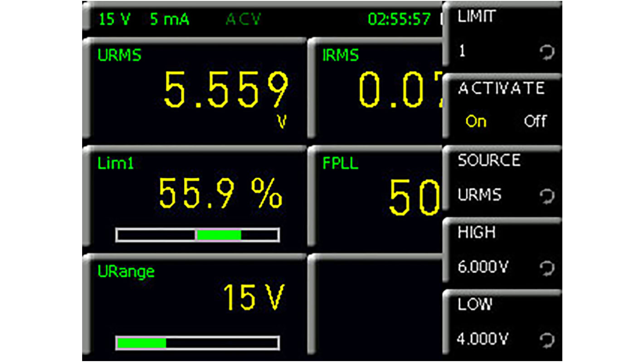The width and height of the screenshot is (644, 362).
Task: Click the 5 mA range indicator in status bar
Action: point(170,20)
